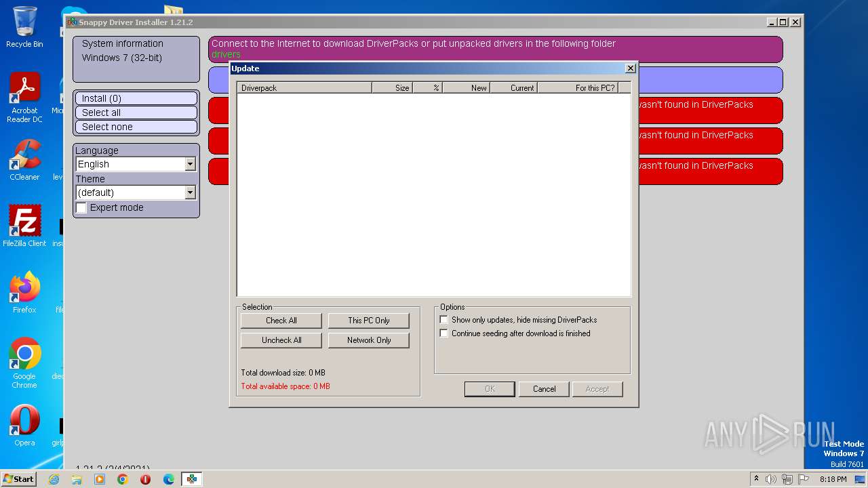Screen dimensions: 868x488
Task: Open Chrome taskbar icon
Action: click(x=123, y=479)
